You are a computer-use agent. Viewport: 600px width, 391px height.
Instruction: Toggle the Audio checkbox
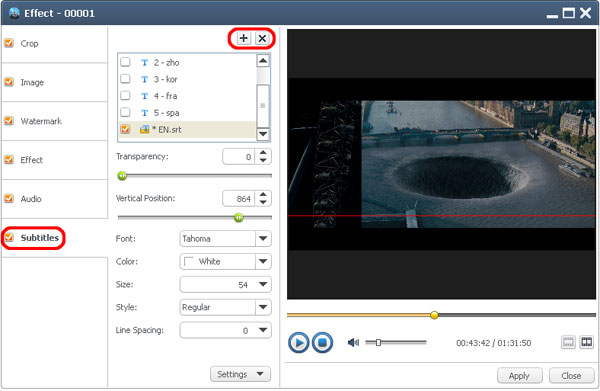tap(9, 199)
